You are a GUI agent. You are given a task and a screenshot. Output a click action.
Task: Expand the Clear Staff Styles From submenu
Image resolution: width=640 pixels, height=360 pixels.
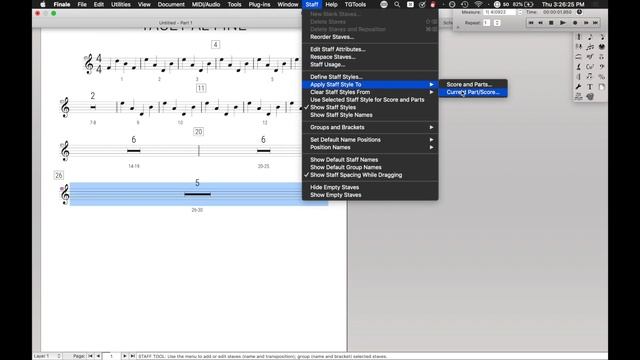(370, 92)
